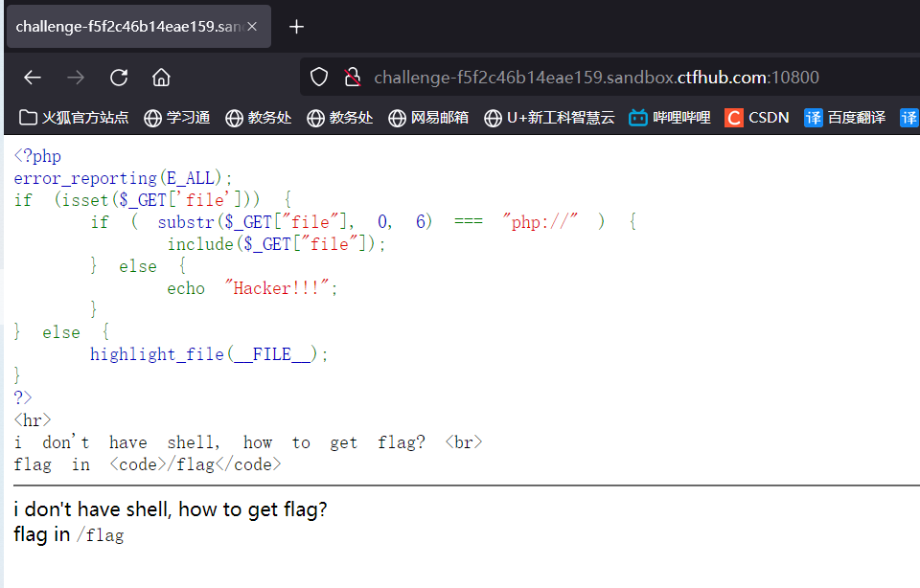Click the Forward navigation arrow
The height and width of the screenshot is (588, 920).
pos(74,77)
